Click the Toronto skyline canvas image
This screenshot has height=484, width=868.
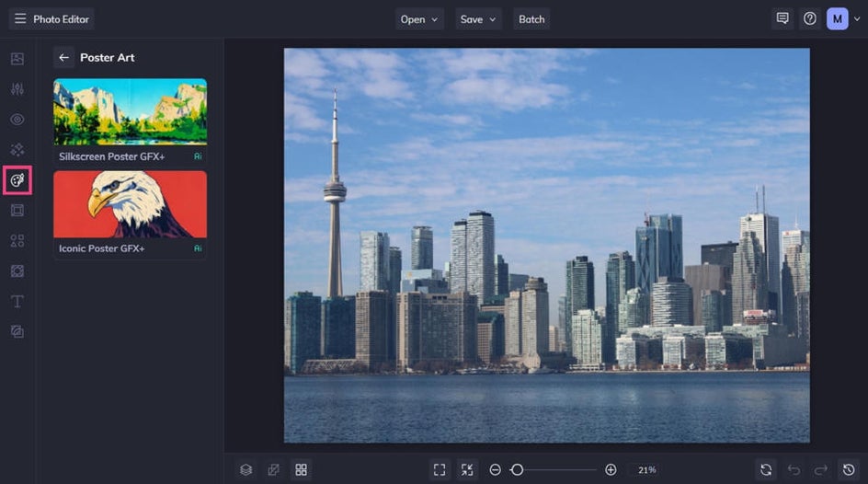[x=547, y=246]
